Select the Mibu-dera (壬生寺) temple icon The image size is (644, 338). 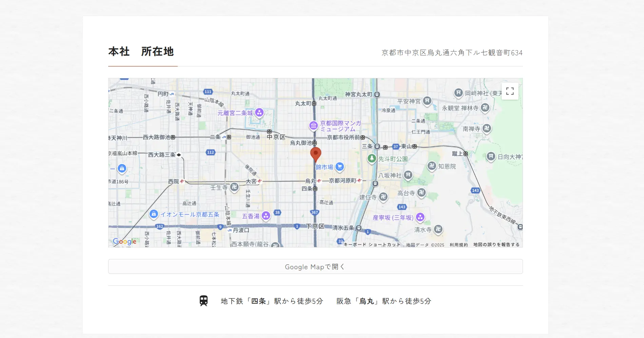tap(234, 187)
